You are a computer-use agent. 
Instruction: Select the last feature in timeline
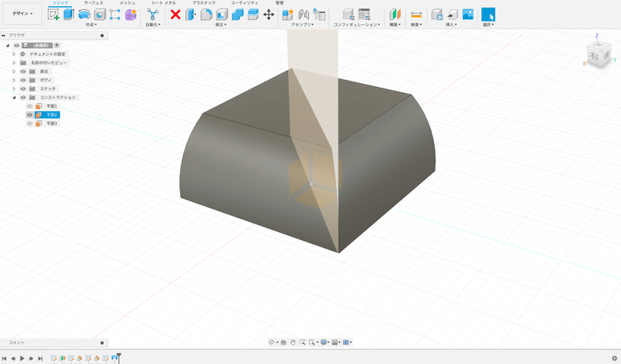point(114,359)
